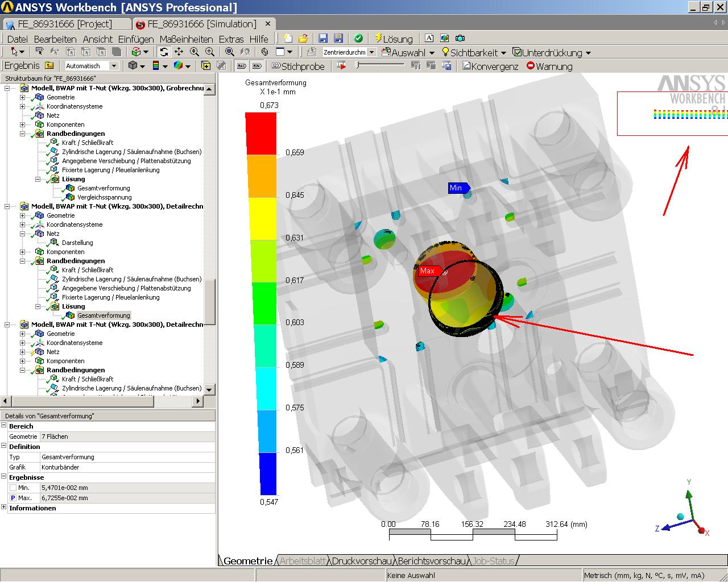Click the isometric view icon
The width and height of the screenshot is (728, 582).
tap(264, 52)
